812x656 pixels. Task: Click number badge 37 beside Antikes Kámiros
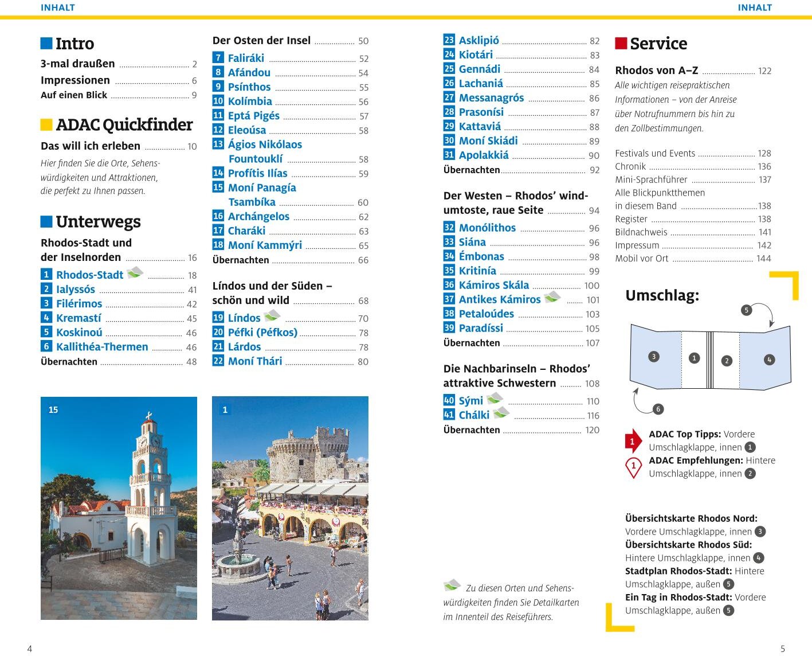449,299
